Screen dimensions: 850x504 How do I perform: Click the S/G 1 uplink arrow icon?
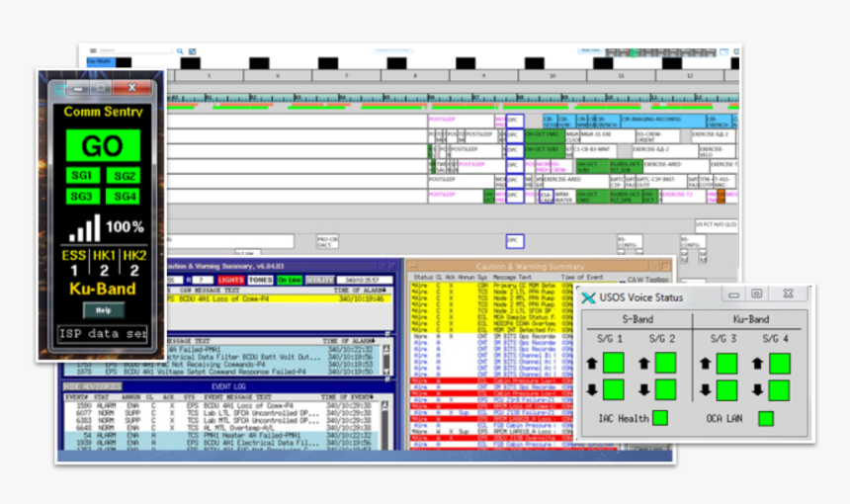[591, 363]
